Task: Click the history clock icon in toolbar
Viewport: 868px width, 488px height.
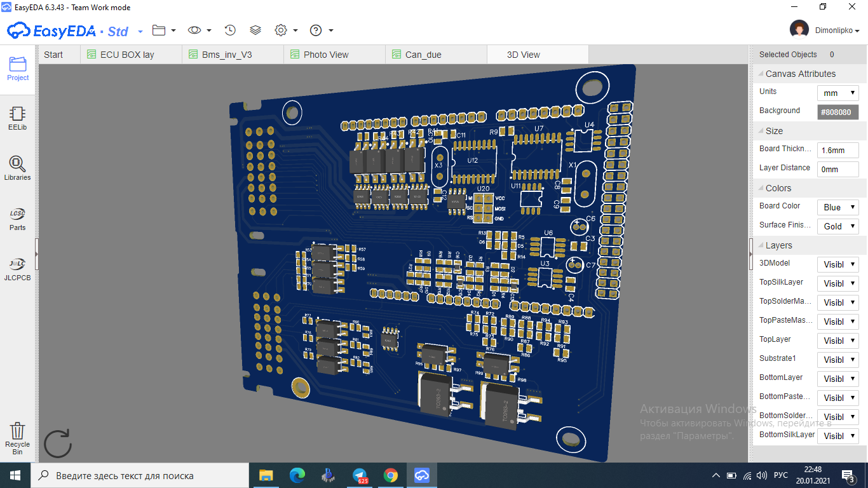Action: [230, 30]
